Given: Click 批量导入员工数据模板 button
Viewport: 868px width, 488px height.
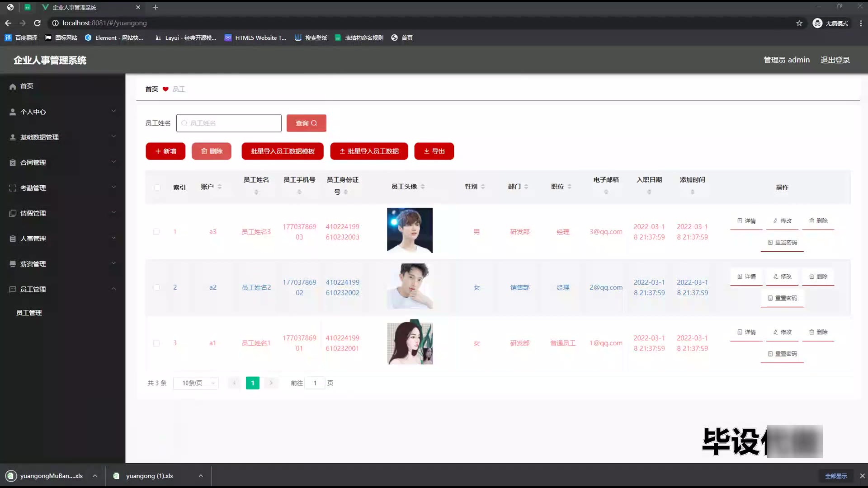Looking at the screenshot, I should [283, 151].
